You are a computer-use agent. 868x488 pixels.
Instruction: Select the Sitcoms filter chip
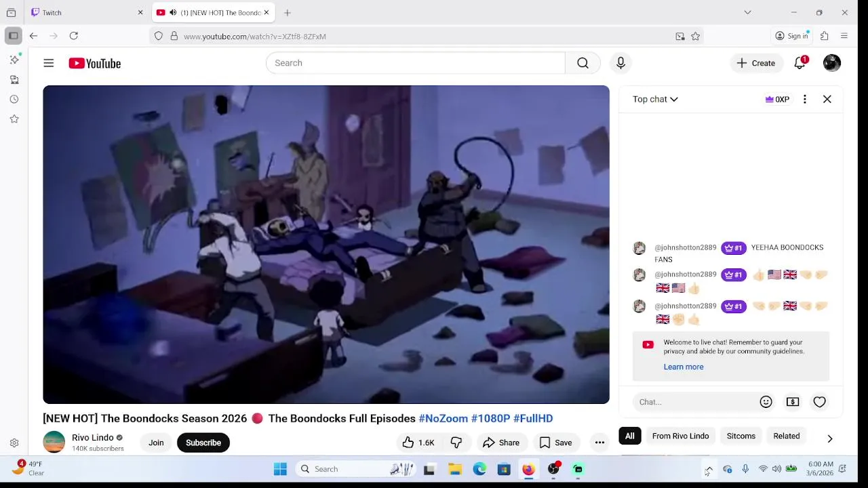point(741,436)
